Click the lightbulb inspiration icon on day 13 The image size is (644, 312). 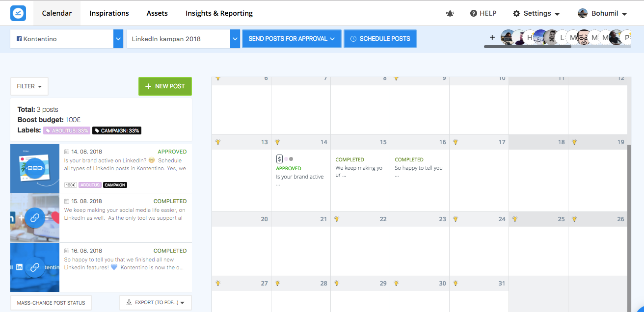pos(218,142)
